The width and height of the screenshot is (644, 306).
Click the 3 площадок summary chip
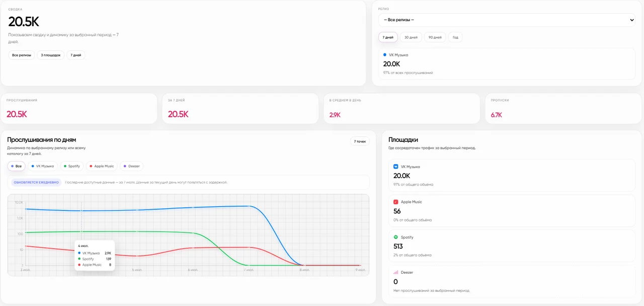[51, 55]
